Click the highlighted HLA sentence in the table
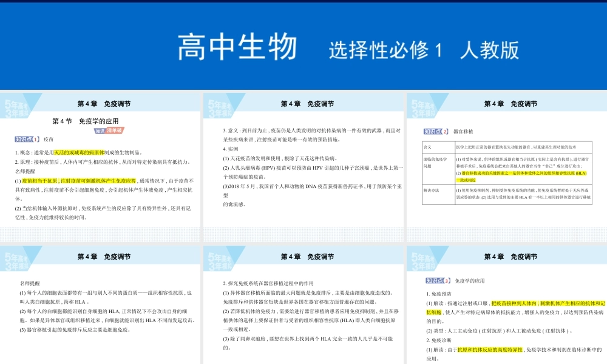Viewport: 607px width, 364px height. (521, 177)
